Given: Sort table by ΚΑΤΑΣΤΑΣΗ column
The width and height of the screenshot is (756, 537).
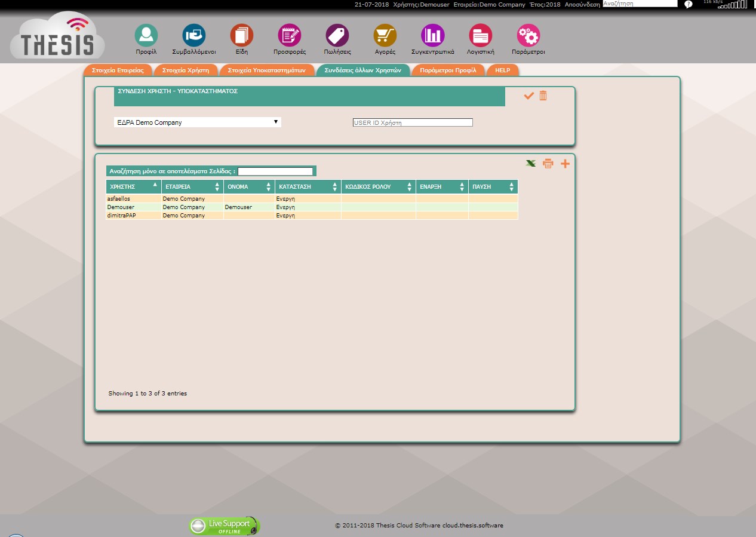Looking at the screenshot, I should [x=308, y=187].
